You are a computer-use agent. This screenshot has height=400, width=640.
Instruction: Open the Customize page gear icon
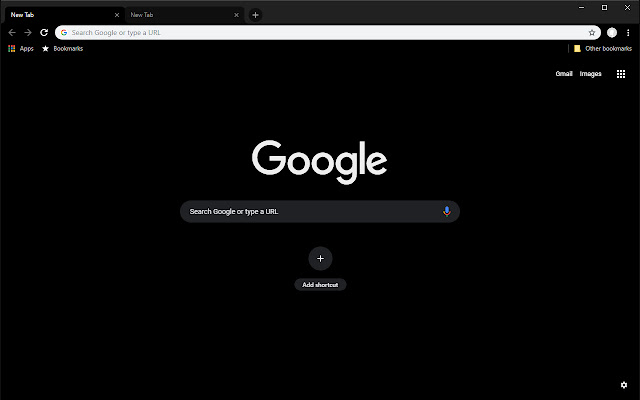click(624, 384)
